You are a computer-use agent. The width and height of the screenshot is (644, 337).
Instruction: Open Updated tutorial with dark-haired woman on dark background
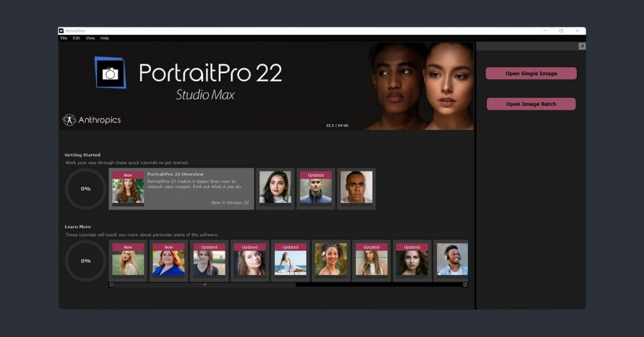412,261
